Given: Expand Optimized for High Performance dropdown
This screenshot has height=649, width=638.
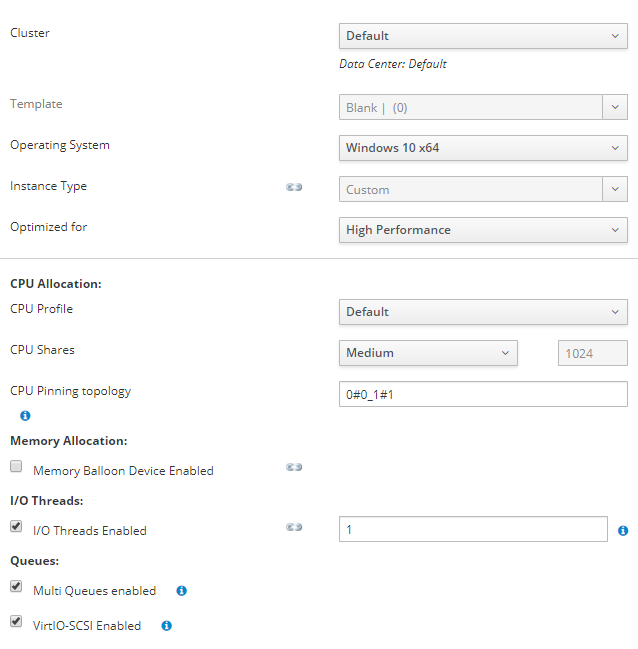Looking at the screenshot, I should [483, 230].
